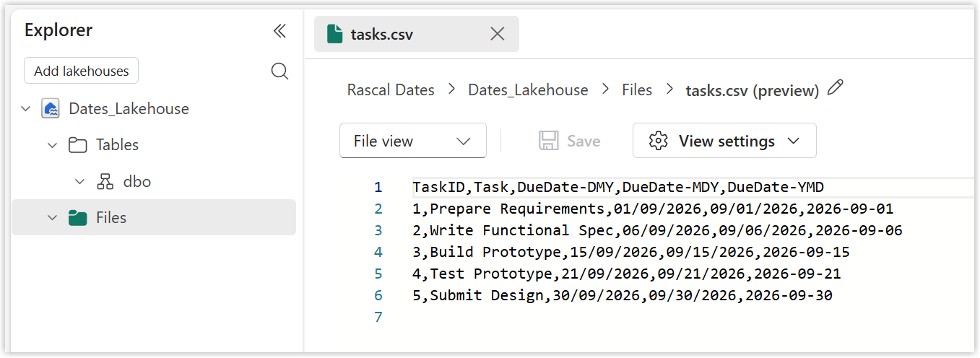Open the View settings dropdown arrow
The height and width of the screenshot is (358, 980).
(x=794, y=141)
